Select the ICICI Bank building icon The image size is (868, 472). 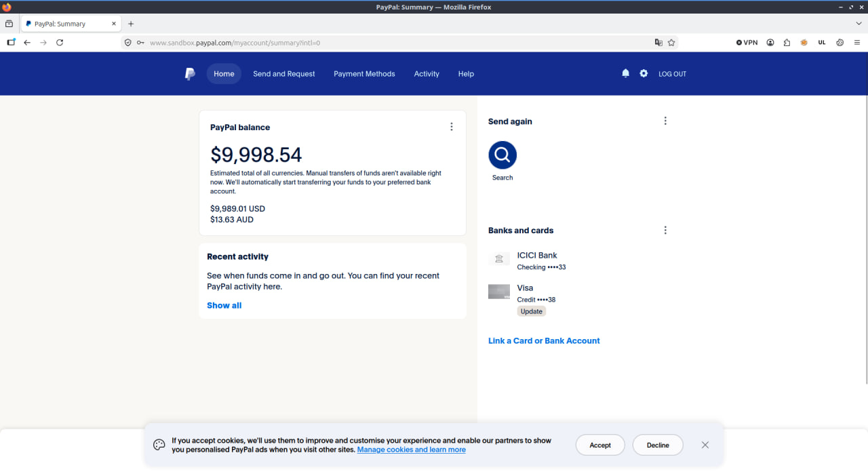tap(499, 259)
